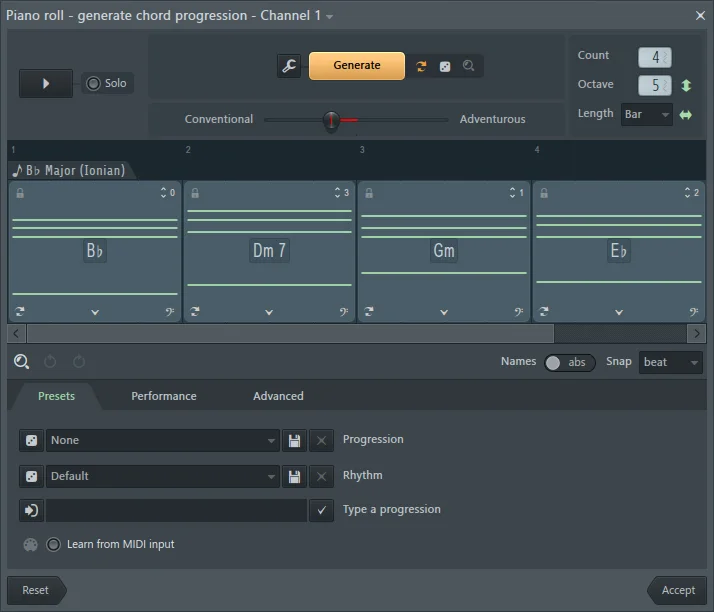Image resolution: width=714 pixels, height=612 pixels.
Task: Click the green vertical octave arrows icon
Action: [x=686, y=85]
